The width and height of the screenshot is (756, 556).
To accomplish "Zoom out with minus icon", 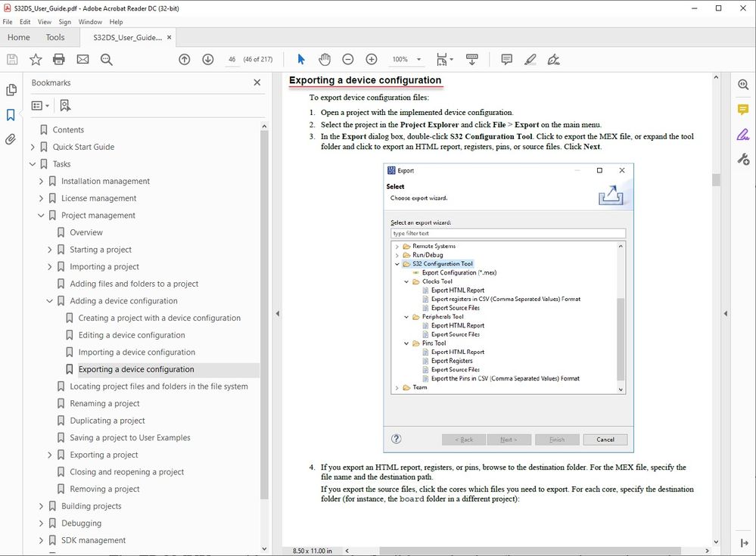I will tap(347, 59).
